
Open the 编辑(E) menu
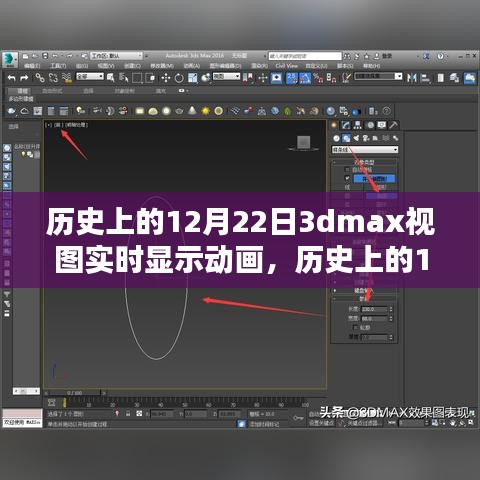click(x=32, y=66)
